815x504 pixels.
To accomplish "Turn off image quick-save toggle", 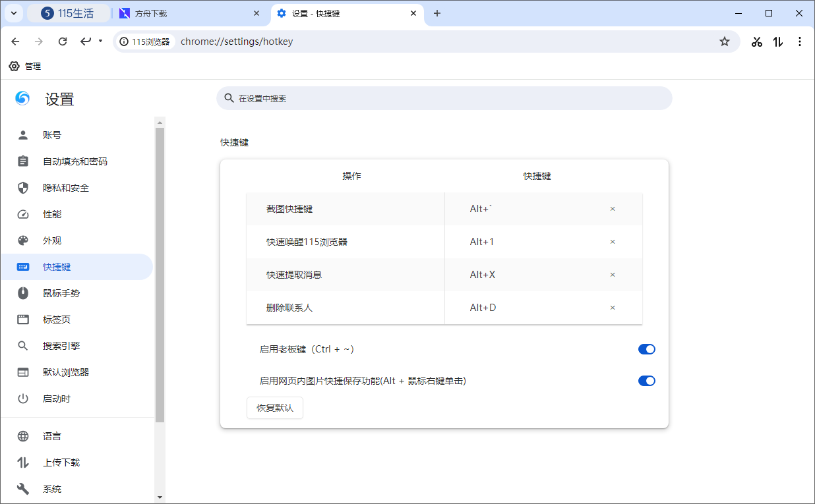I will point(647,380).
